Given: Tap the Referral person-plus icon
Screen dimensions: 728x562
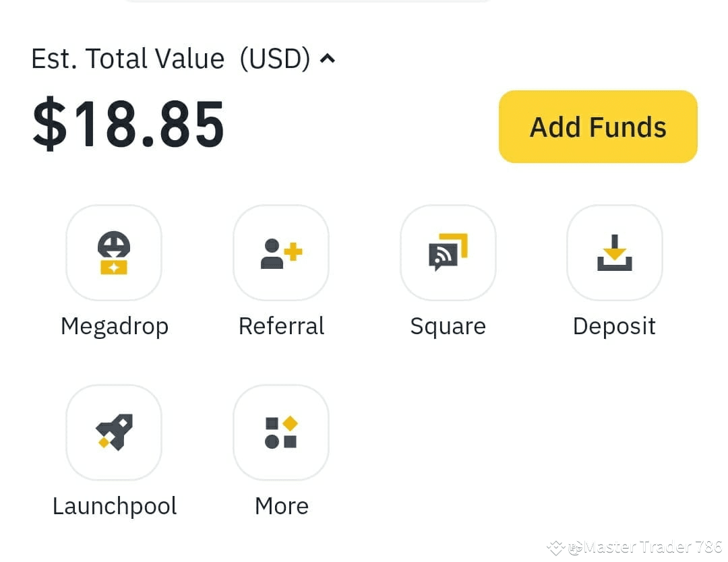Looking at the screenshot, I should [281, 253].
